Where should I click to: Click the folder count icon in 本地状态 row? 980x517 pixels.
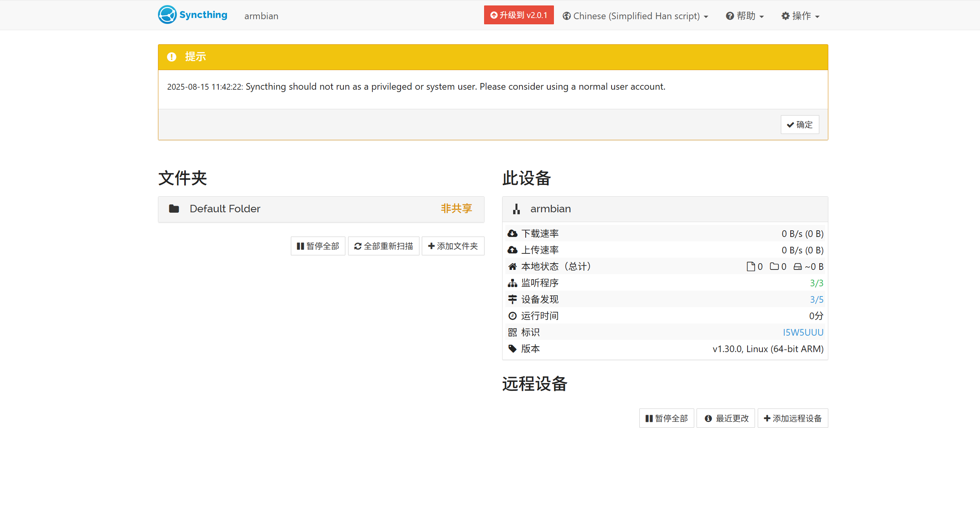[774, 266]
